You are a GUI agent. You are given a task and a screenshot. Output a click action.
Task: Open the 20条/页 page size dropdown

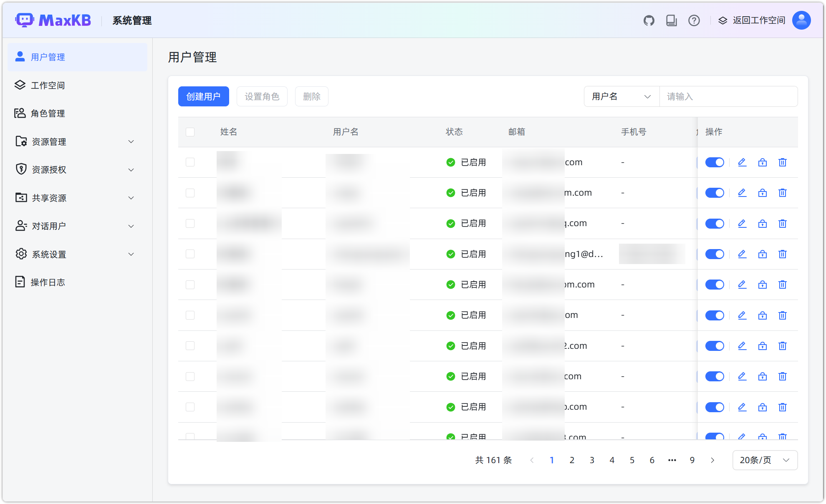[765, 460]
